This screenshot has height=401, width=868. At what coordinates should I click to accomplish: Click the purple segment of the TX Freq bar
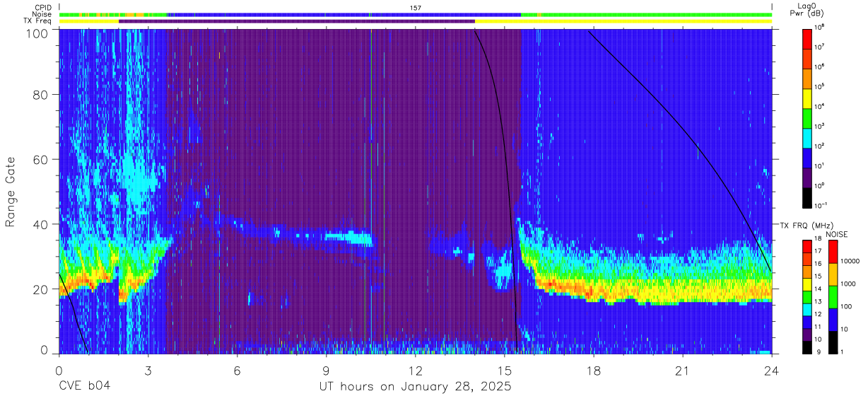[x=297, y=21]
